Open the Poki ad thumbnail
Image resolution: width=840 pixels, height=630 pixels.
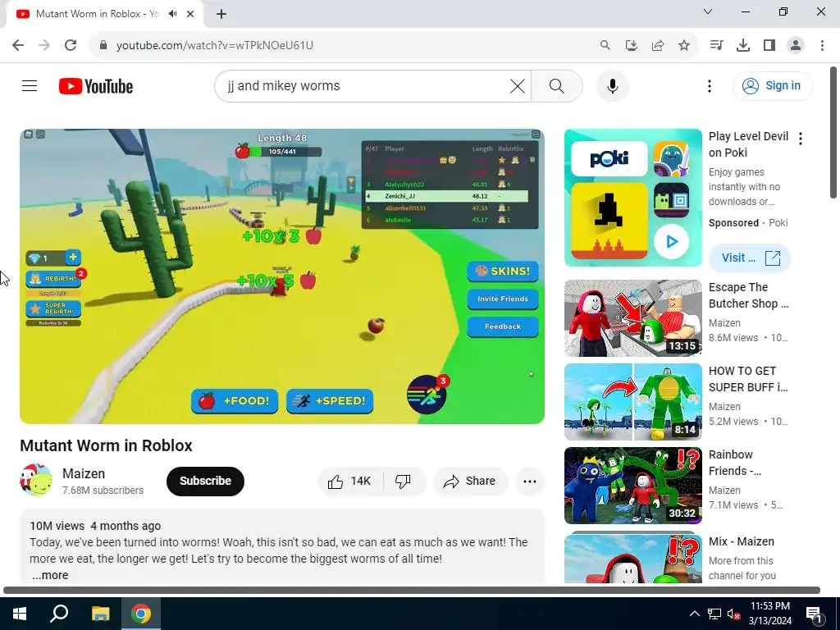click(632, 197)
